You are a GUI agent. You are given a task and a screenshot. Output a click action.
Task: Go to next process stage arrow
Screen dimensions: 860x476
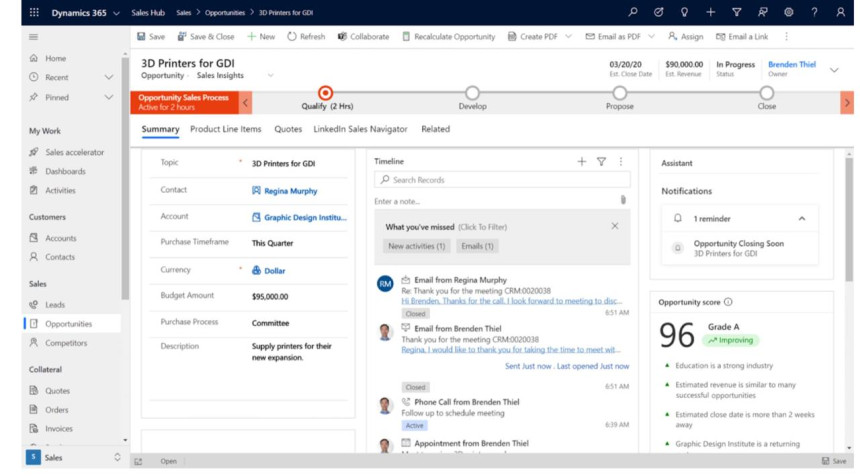tap(847, 103)
